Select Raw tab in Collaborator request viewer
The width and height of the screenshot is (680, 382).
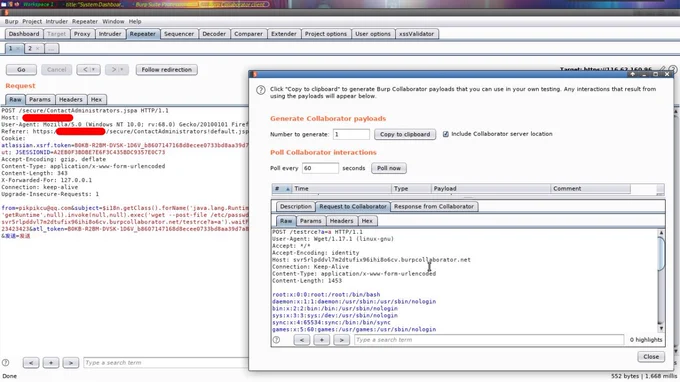click(286, 221)
